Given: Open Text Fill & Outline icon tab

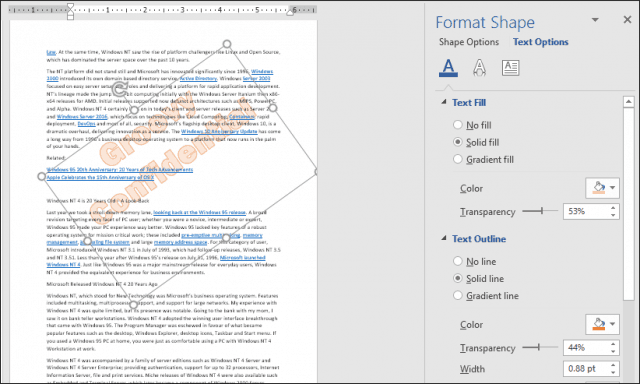Looking at the screenshot, I should tap(448, 67).
